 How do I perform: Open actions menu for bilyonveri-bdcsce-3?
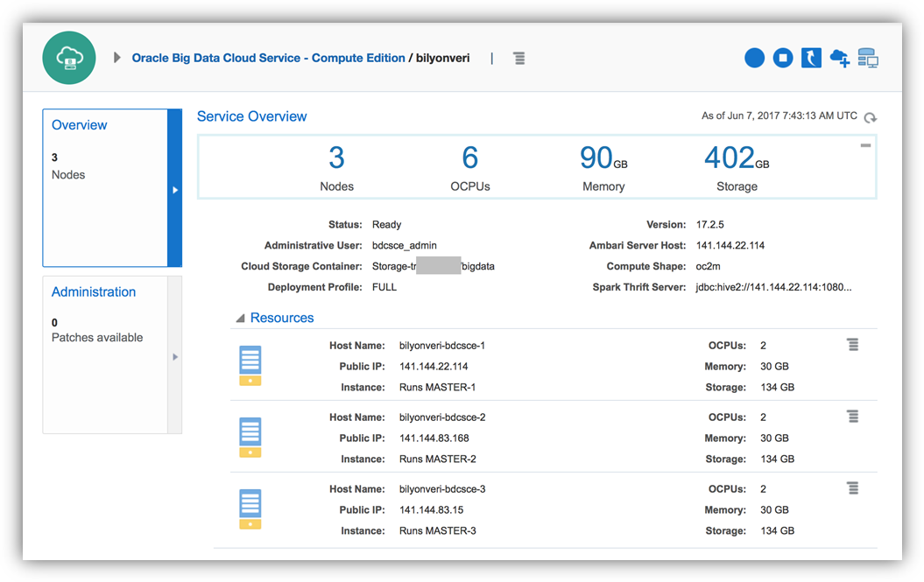click(x=853, y=488)
